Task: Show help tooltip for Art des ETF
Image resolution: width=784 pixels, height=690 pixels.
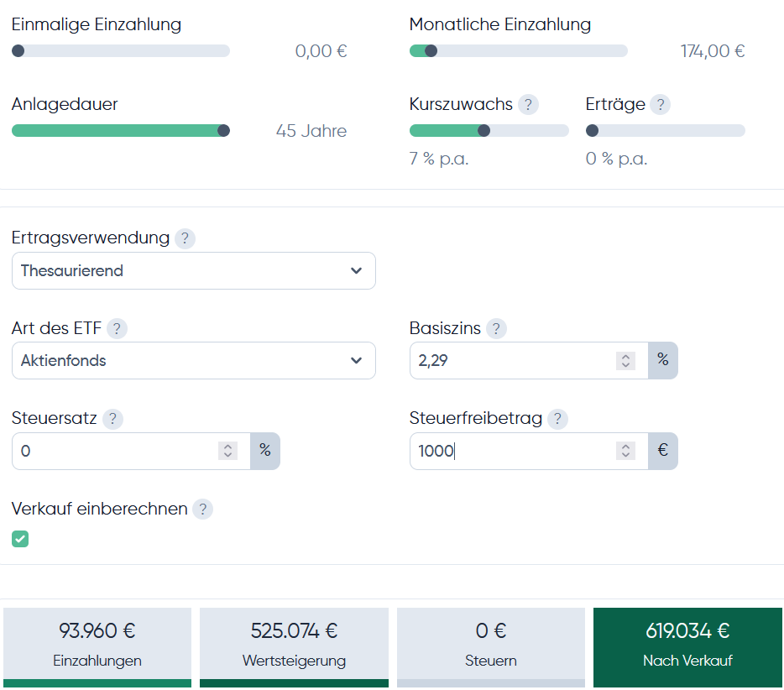Action: tap(118, 328)
